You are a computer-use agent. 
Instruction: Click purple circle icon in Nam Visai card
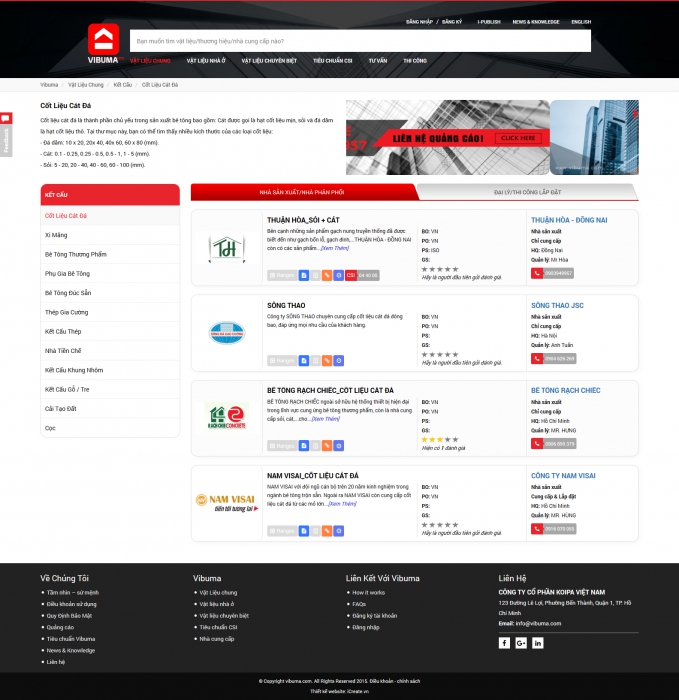[338, 531]
